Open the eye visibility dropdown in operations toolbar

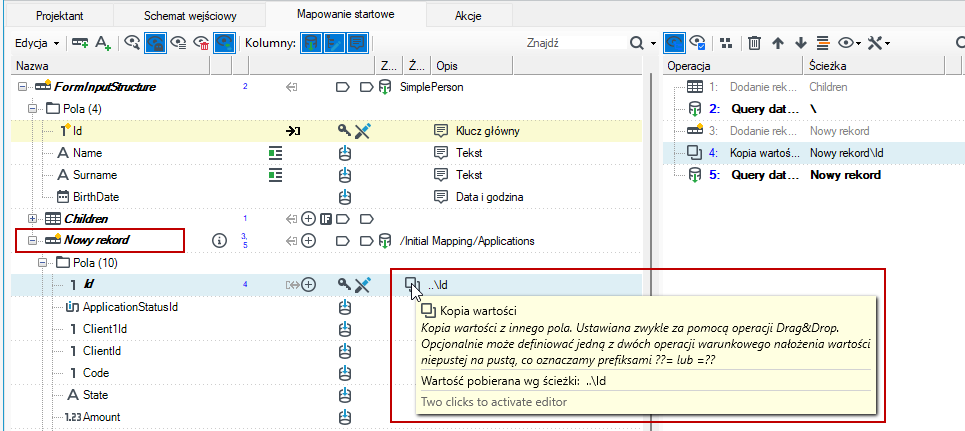[849, 43]
